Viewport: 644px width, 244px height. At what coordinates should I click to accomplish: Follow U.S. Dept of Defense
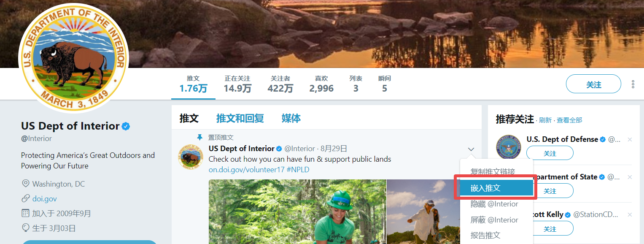coord(550,153)
